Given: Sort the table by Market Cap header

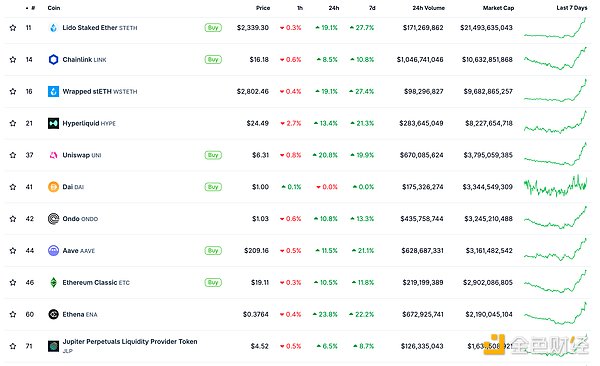Looking at the screenshot, I should pyautogui.click(x=498, y=8).
